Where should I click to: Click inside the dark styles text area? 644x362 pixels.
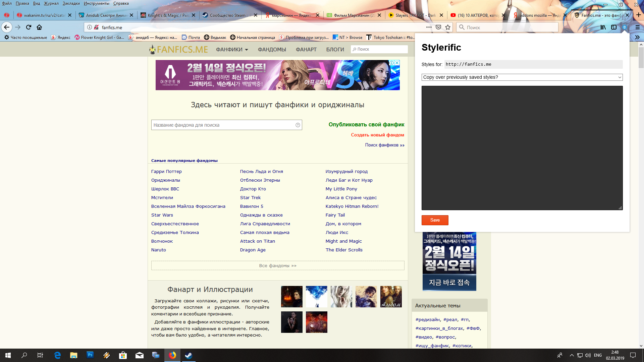click(x=522, y=148)
